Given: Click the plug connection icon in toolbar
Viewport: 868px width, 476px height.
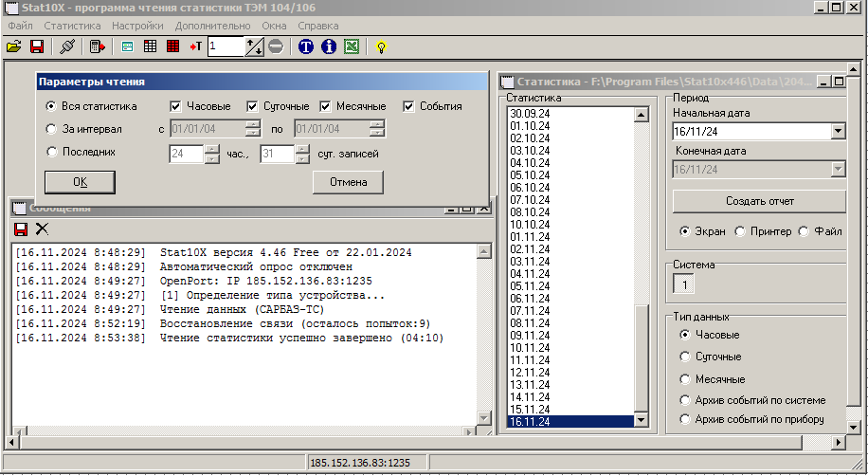Looking at the screenshot, I should tap(67, 46).
